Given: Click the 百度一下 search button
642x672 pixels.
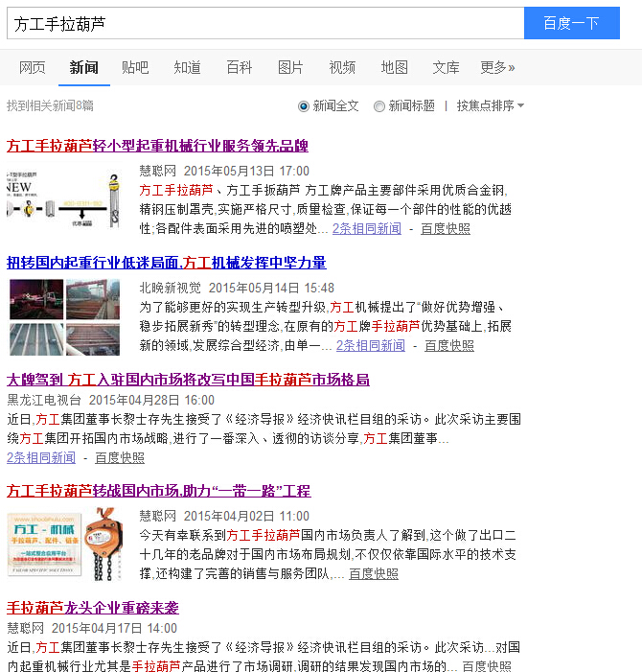Looking at the screenshot, I should [x=571, y=24].
